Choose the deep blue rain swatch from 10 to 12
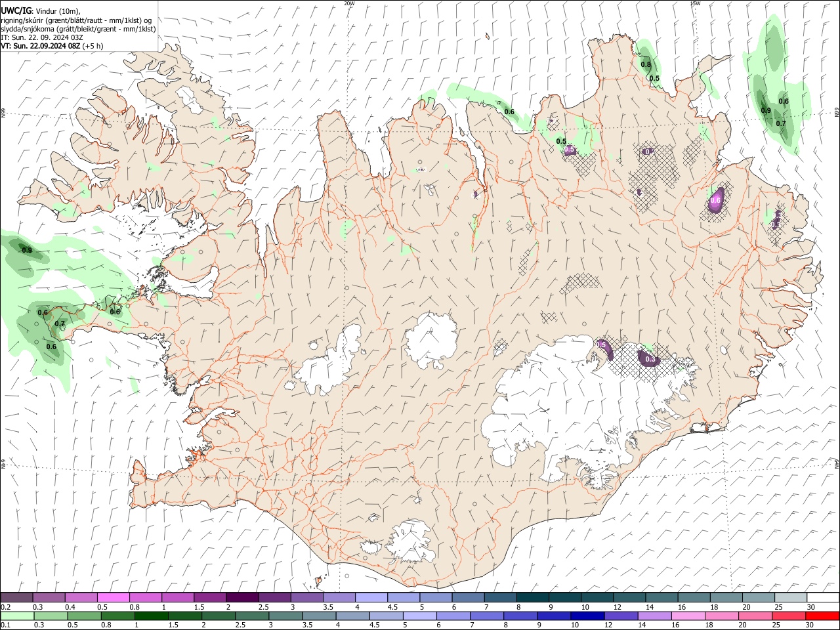 coord(587,616)
